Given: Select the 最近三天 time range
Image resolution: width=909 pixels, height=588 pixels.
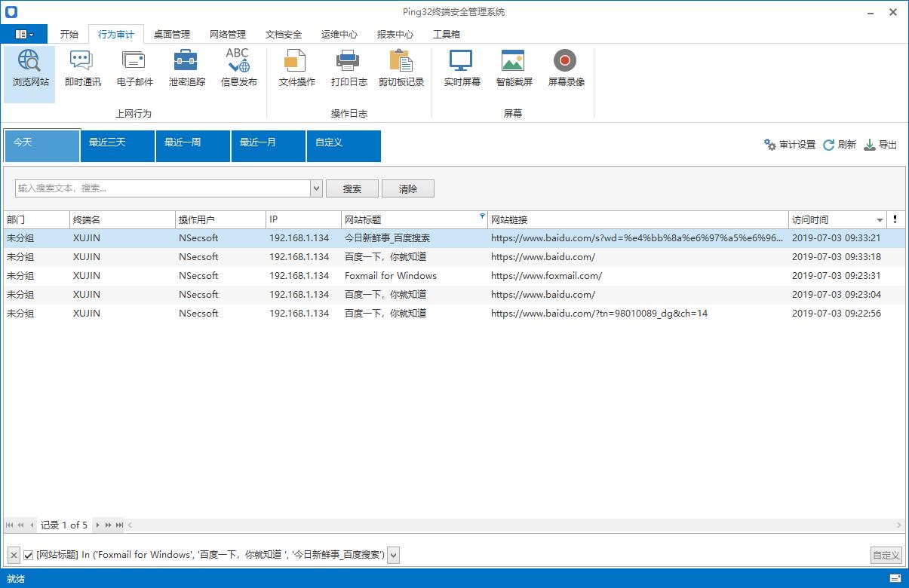Looking at the screenshot, I should click(x=118, y=145).
